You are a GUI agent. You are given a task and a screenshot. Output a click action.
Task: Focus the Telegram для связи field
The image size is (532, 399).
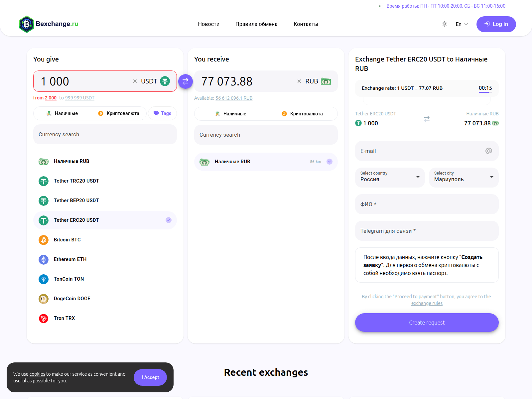click(x=427, y=231)
